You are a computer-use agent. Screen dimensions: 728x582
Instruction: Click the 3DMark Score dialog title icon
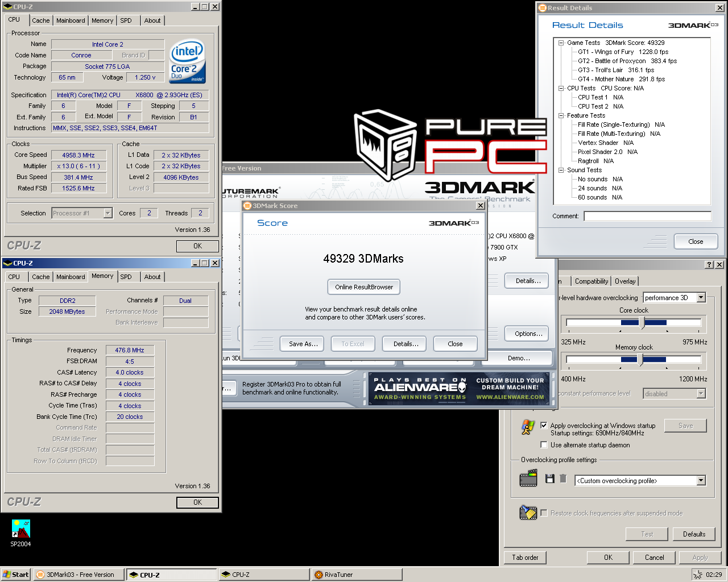tap(247, 206)
